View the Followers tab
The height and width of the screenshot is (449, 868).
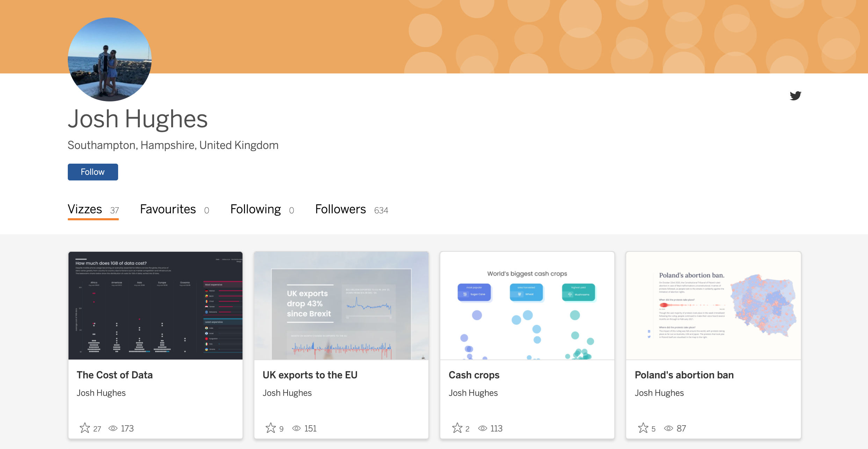pos(340,209)
